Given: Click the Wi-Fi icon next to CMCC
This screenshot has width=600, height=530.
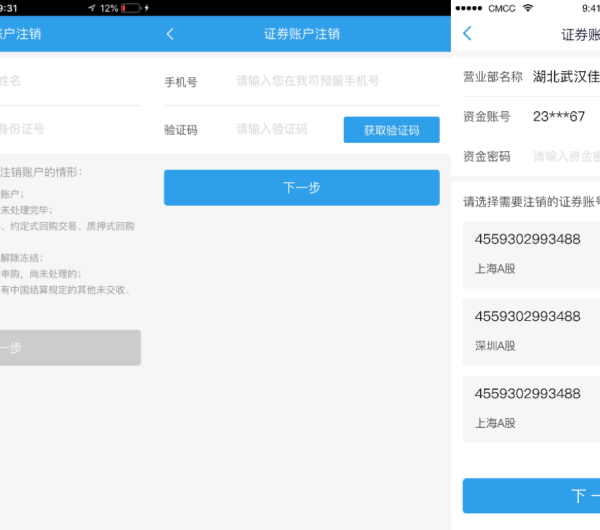Looking at the screenshot, I should (528, 8).
